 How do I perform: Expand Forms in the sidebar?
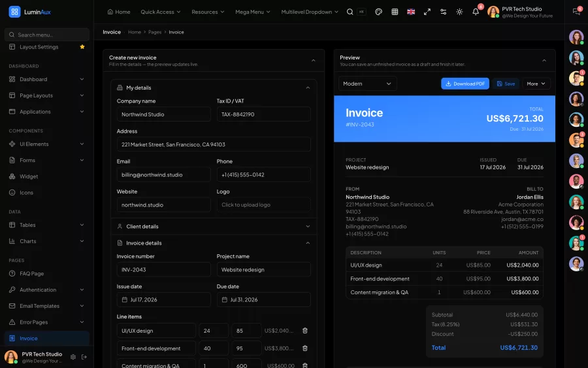[x=46, y=160]
